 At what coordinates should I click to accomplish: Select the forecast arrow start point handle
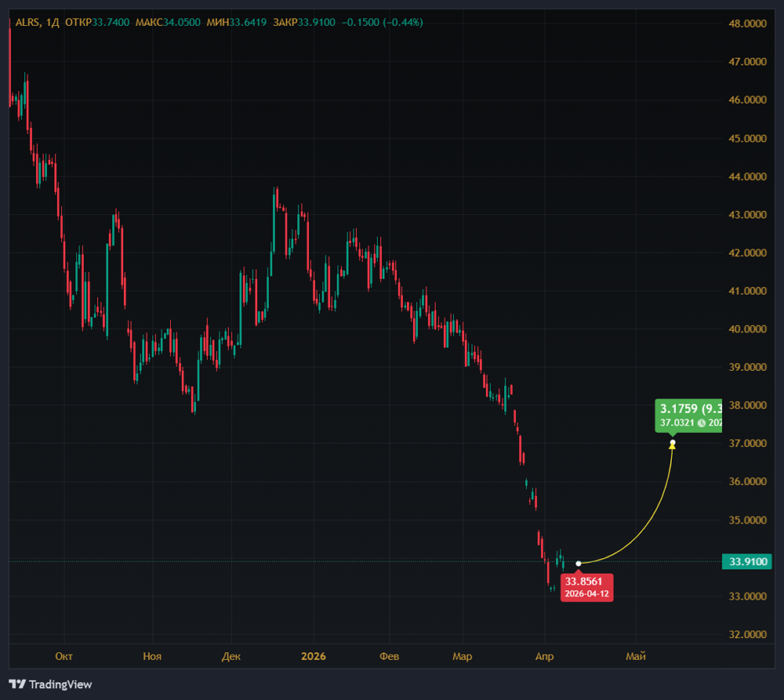coord(579,564)
